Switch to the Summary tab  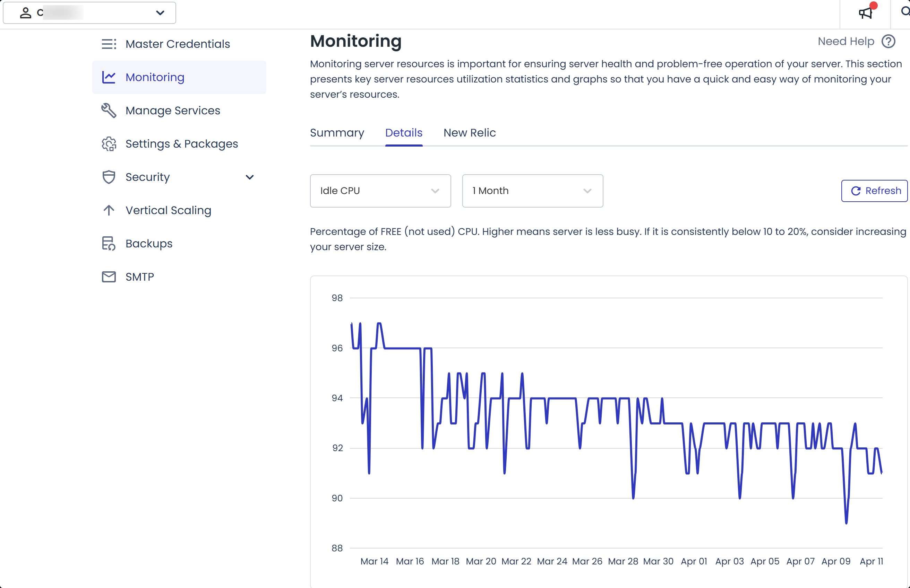click(x=337, y=133)
